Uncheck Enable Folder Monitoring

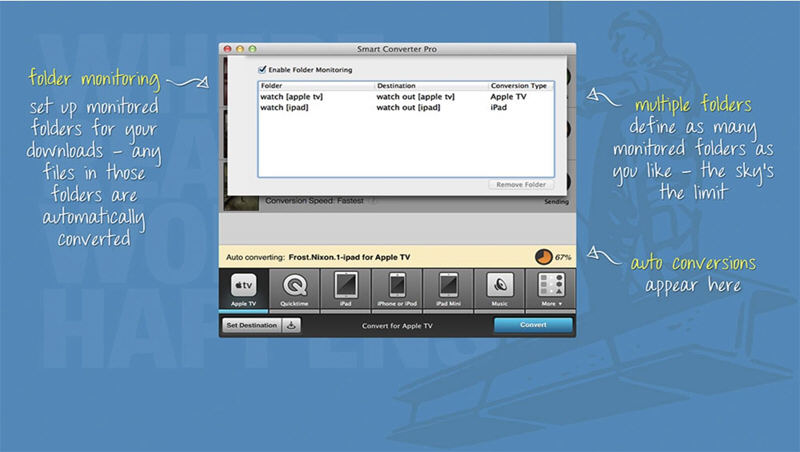pyautogui.click(x=262, y=69)
